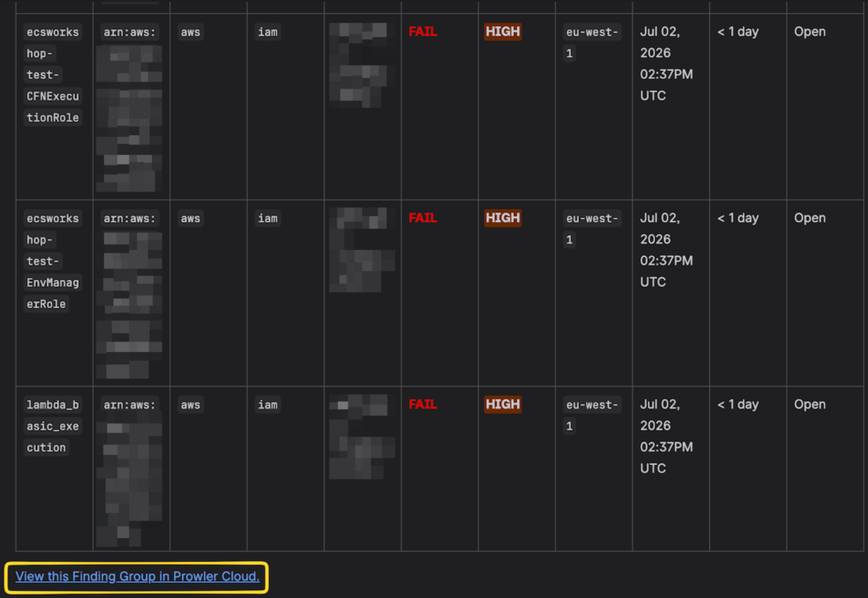Screen dimensions: 868x598
Task: Click arn:aws: in the lambda_basic_execution row
Action: [x=130, y=405]
